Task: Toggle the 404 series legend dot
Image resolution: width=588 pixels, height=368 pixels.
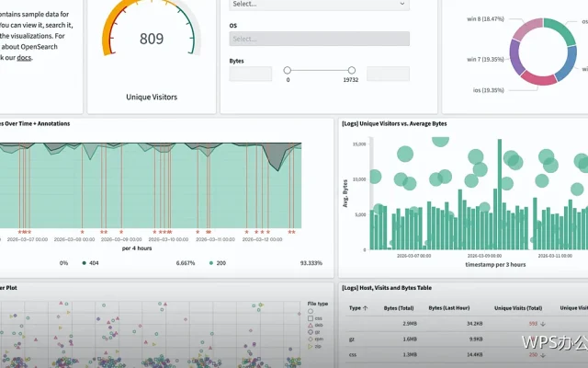Action: click(84, 263)
